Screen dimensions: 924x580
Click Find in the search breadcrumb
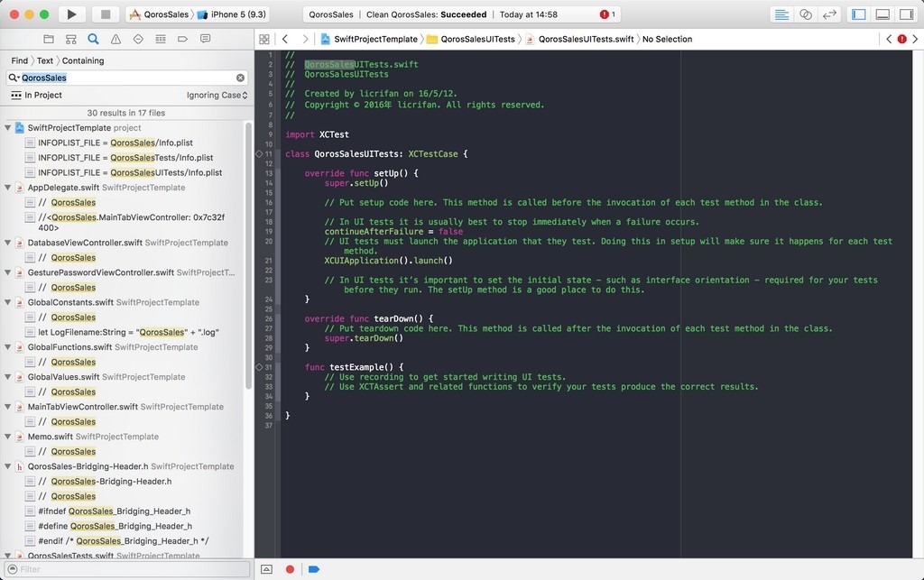point(20,60)
